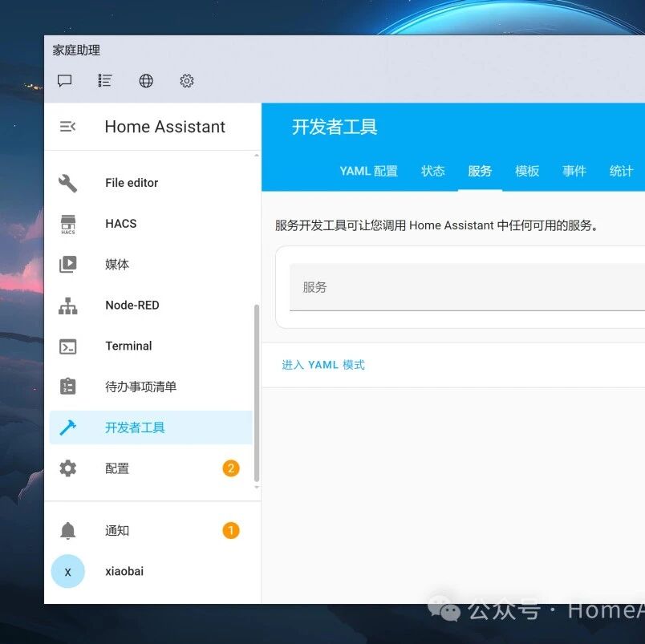Click the 开发者工具 page header title
Screen dimensions: 645x644
point(335,126)
